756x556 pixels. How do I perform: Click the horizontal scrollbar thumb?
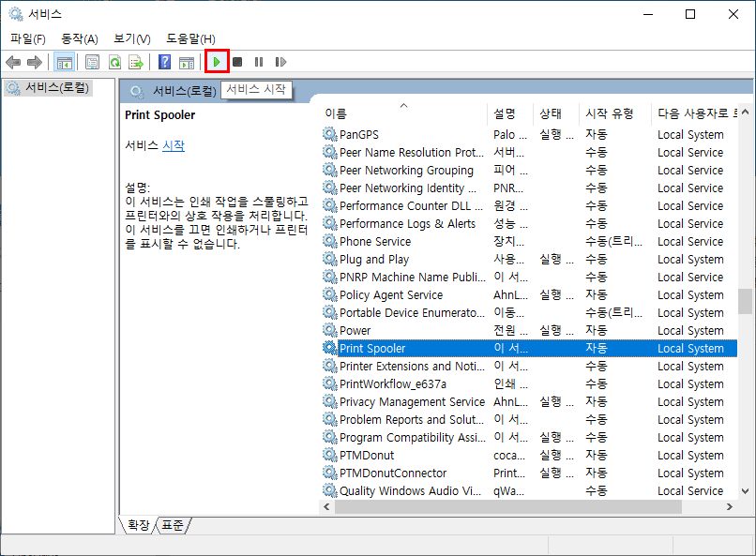coord(508,506)
